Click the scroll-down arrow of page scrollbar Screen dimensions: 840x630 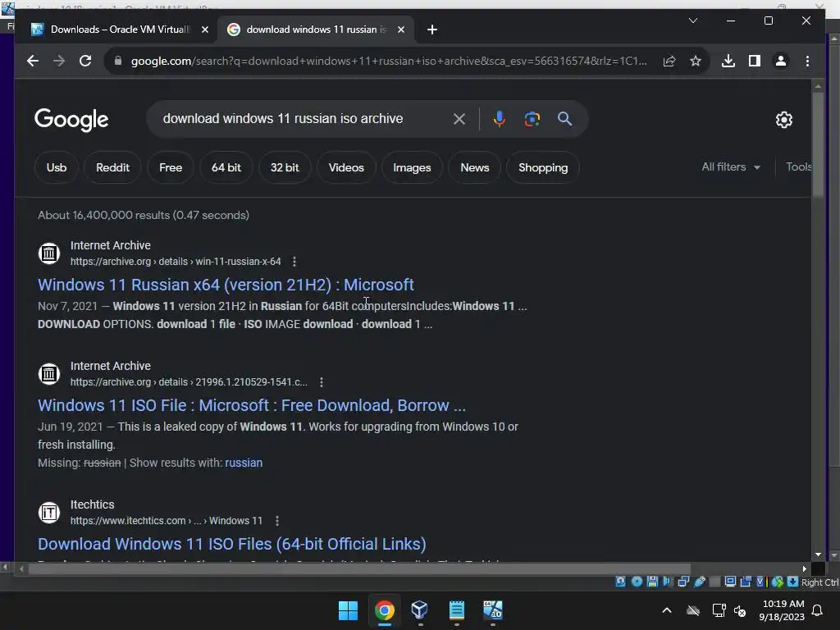pyautogui.click(x=818, y=555)
